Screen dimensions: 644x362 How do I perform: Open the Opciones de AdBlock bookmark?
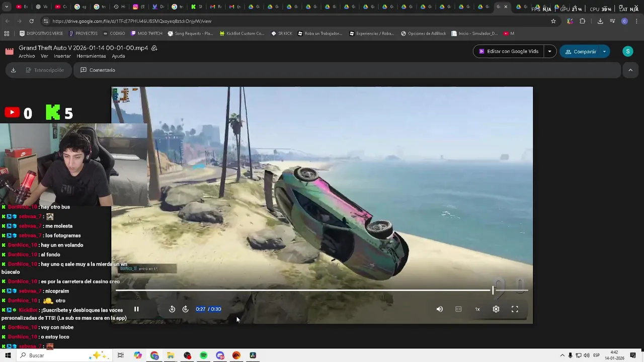pos(423,34)
